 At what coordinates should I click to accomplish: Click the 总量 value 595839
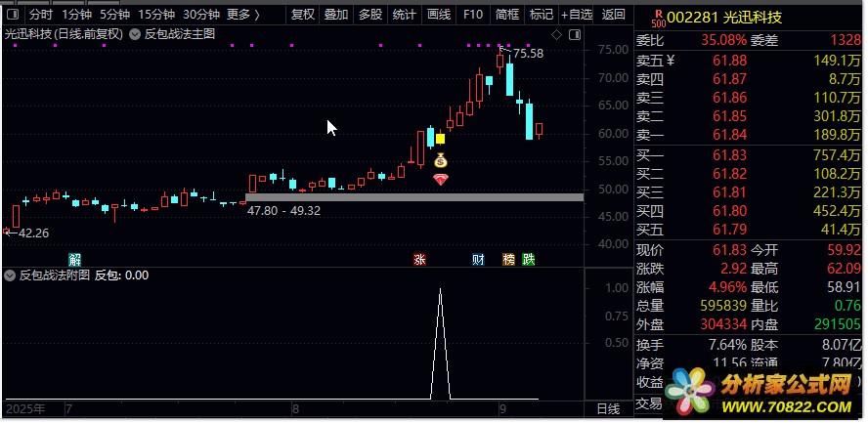point(723,306)
